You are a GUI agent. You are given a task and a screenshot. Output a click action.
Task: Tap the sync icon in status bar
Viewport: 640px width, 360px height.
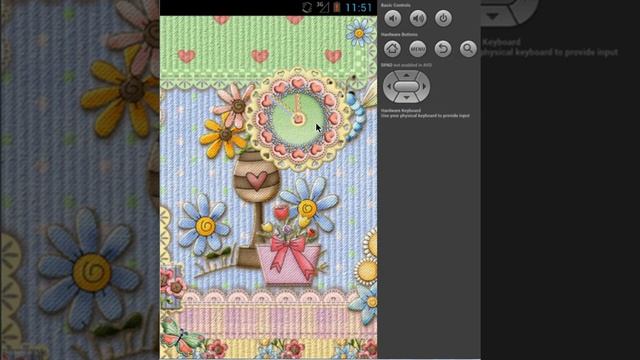307,7
